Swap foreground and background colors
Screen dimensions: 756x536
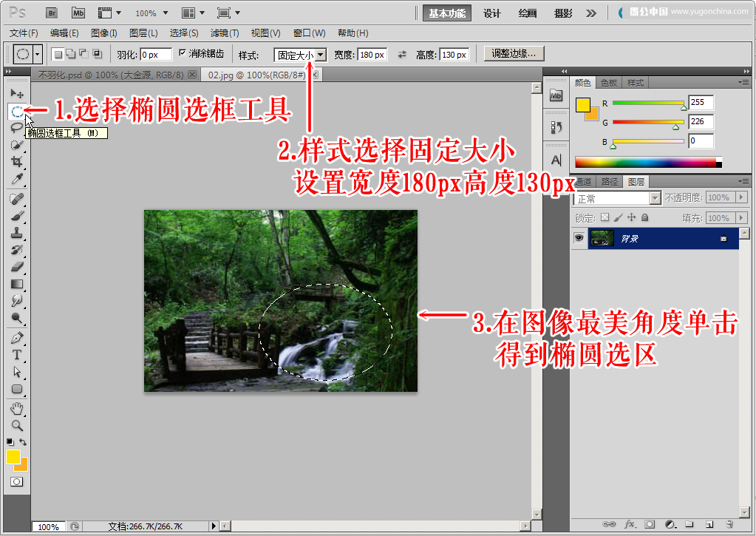23,442
